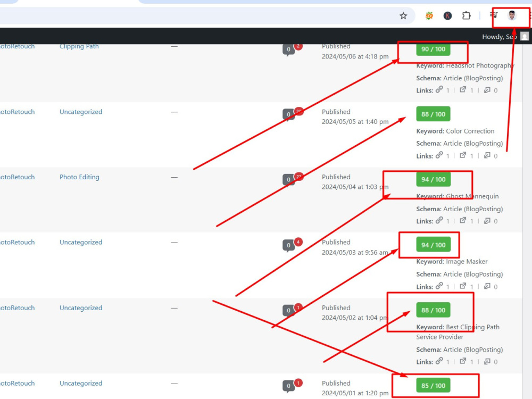Click the date 2024/05/03 at 9:56 am

pyautogui.click(x=355, y=252)
